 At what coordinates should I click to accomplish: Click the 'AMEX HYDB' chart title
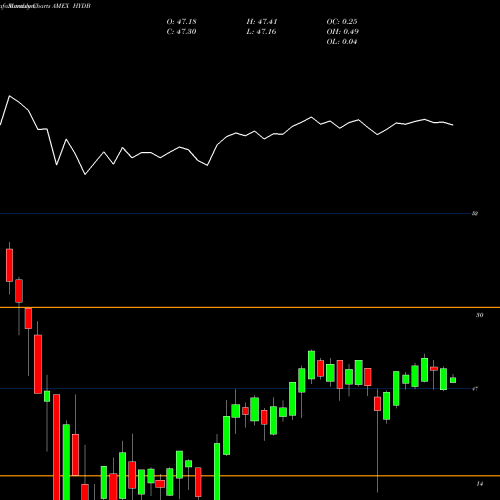[71, 6]
